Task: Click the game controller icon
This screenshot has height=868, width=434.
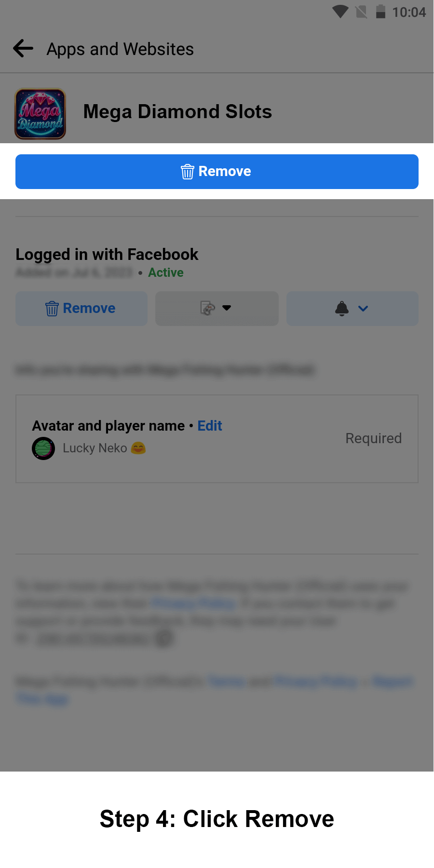Action: pyautogui.click(x=208, y=308)
